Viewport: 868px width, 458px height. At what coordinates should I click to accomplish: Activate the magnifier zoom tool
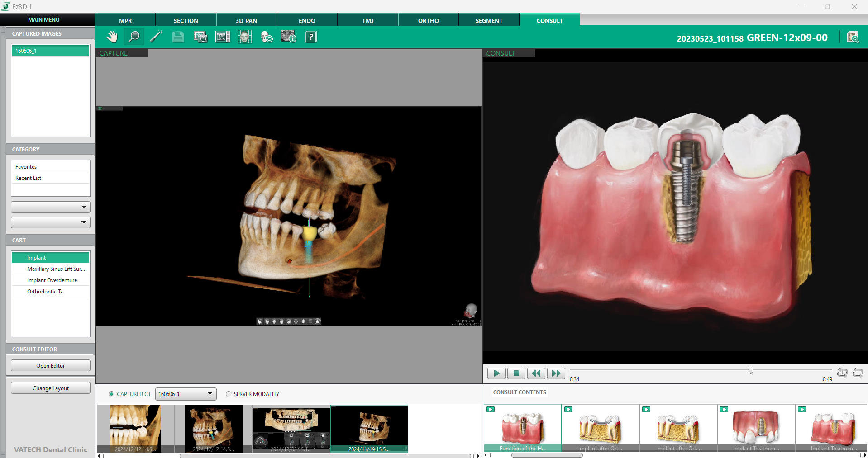click(x=134, y=37)
